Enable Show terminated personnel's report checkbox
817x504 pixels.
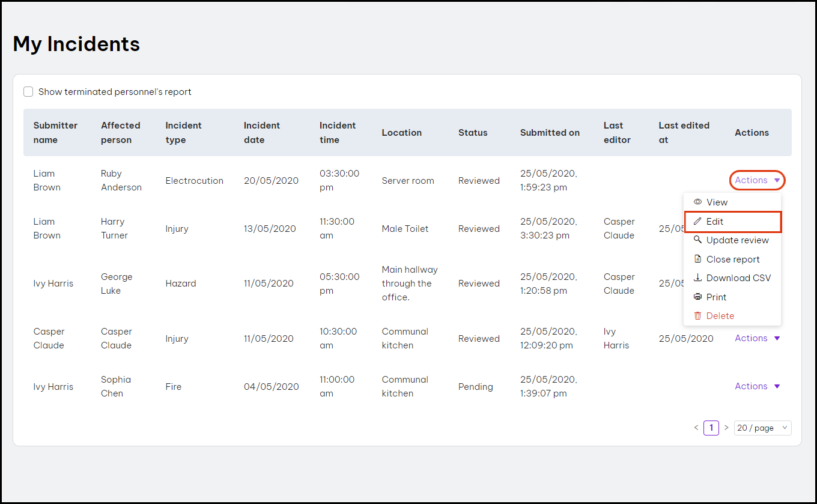pyautogui.click(x=28, y=92)
